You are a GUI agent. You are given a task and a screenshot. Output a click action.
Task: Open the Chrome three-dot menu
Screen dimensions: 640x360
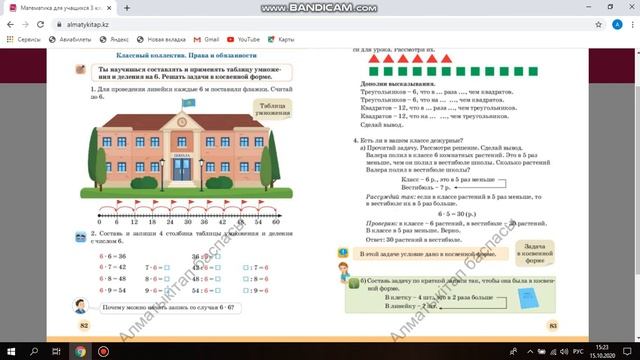point(632,24)
